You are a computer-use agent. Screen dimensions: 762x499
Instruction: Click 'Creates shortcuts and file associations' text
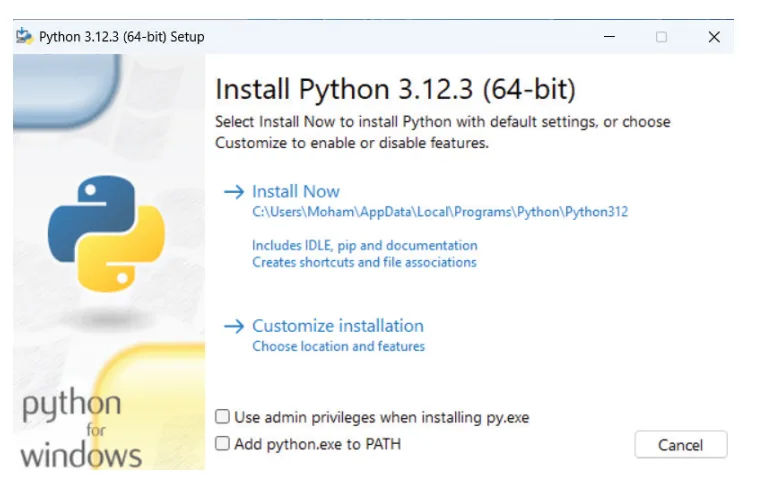tap(364, 262)
